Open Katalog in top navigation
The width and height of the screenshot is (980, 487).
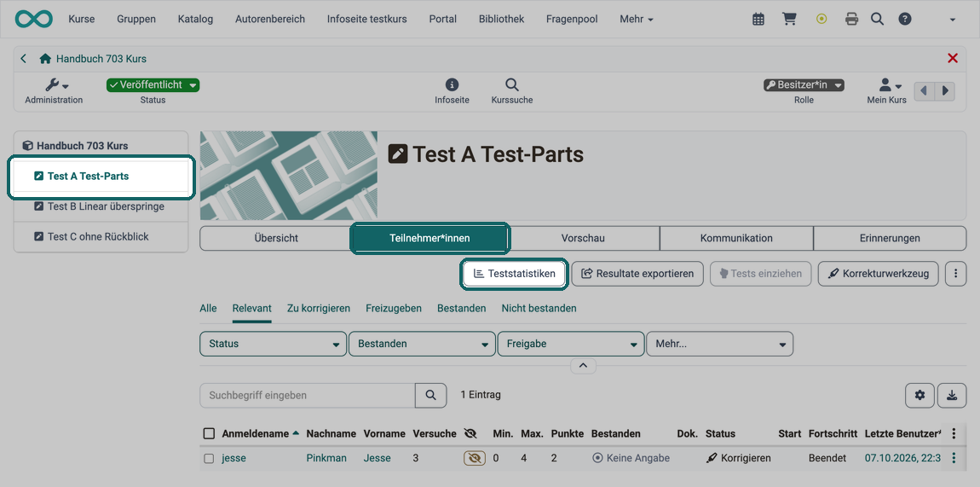(x=195, y=20)
